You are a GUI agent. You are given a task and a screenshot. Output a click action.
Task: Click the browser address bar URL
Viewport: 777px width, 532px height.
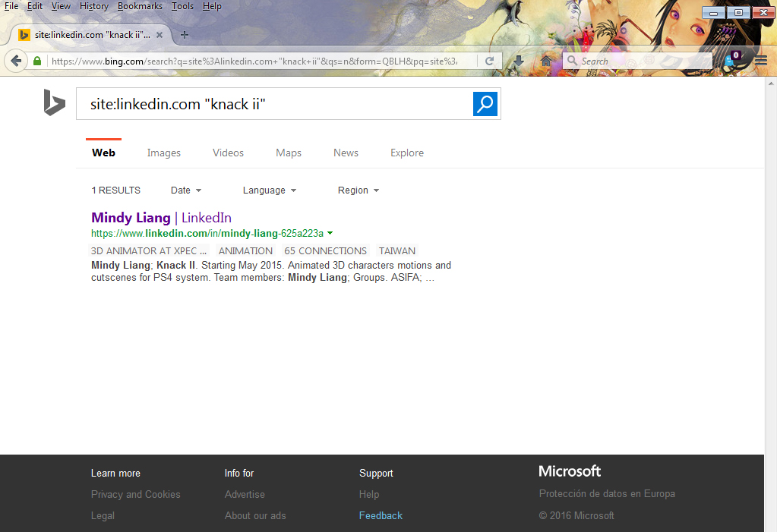[254, 61]
